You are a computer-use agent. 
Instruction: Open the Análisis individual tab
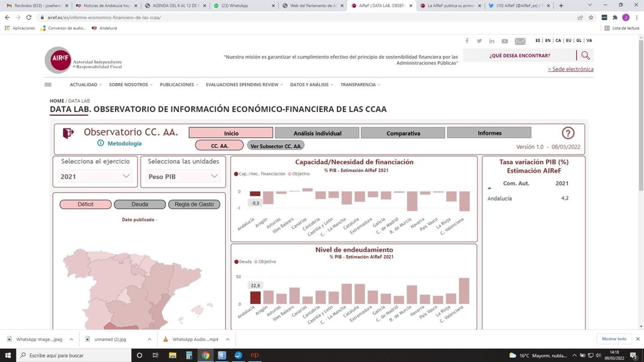pyautogui.click(x=317, y=133)
